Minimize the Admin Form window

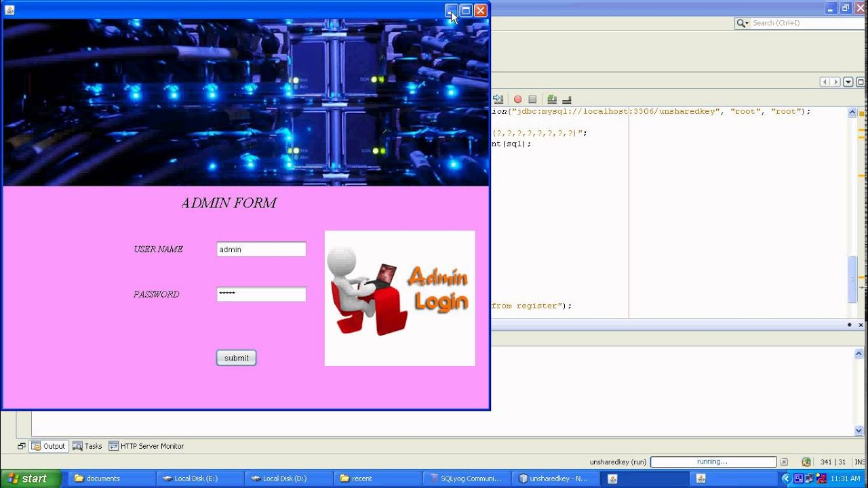(451, 10)
